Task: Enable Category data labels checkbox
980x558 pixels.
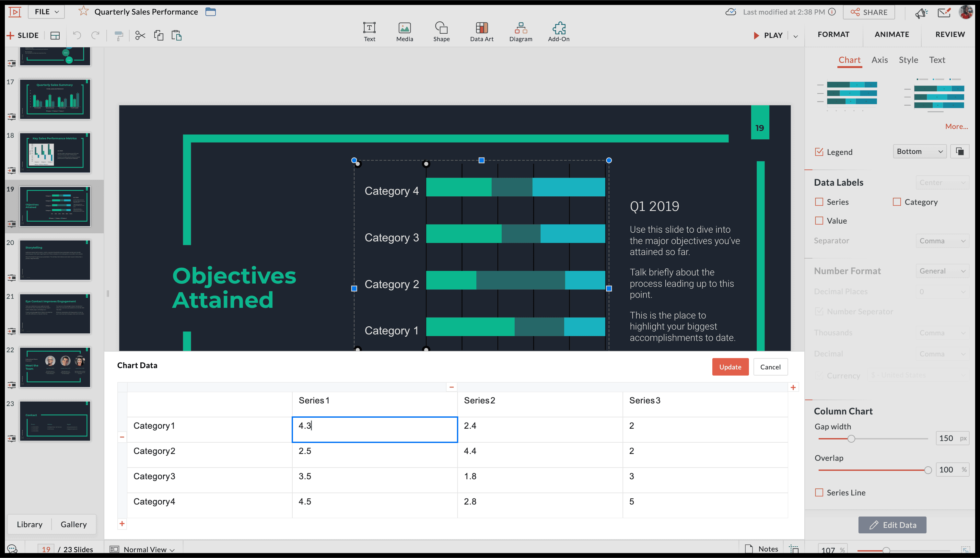Action: tap(897, 202)
